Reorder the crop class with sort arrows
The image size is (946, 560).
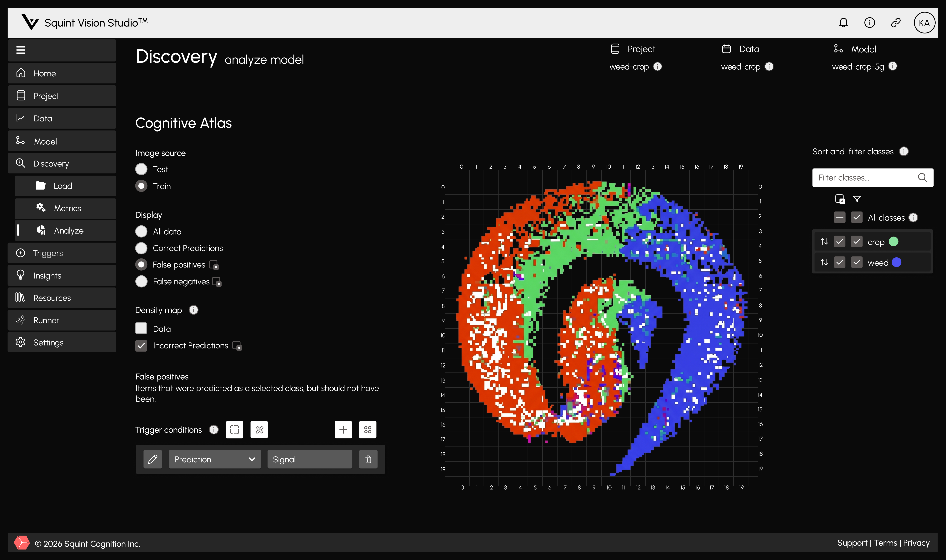click(824, 242)
